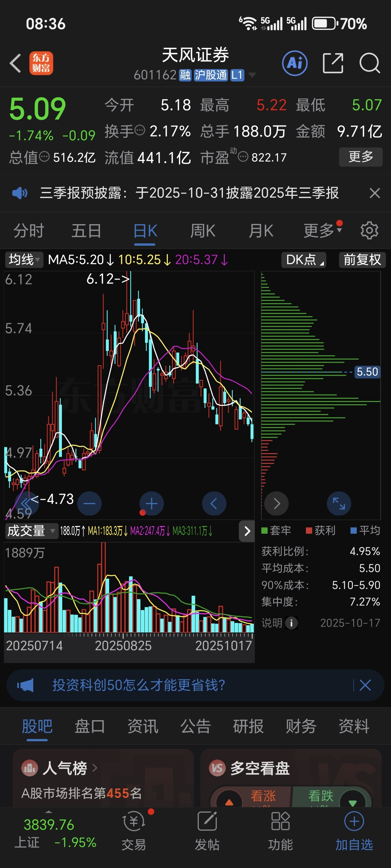Viewport: 391px width, 868px height.
Task: Switch to the 周K tab
Action: 203,231
